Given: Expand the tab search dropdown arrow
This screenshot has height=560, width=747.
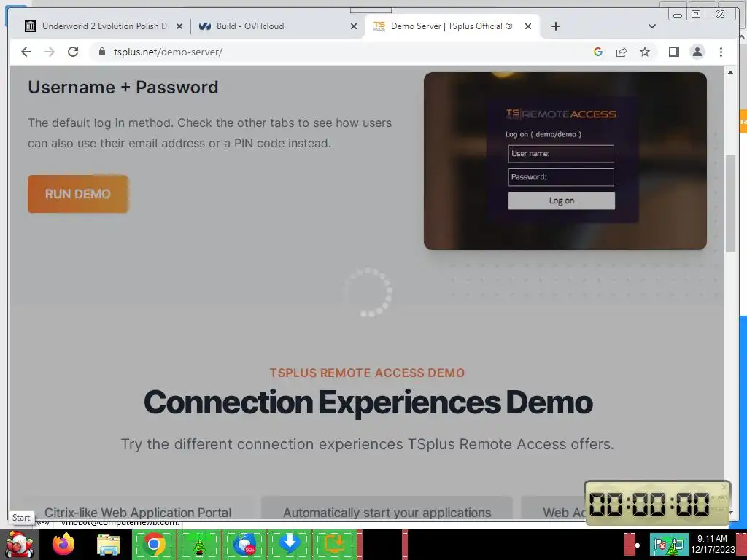Looking at the screenshot, I should [x=652, y=26].
